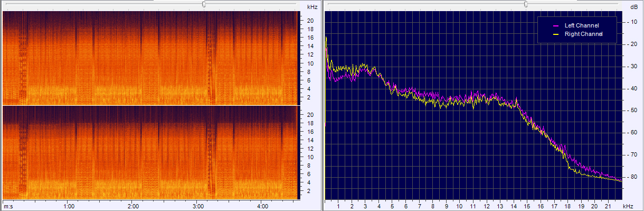This screenshot has height=211, width=644.
Task: Click the spectrogram slider thumb above left panel
Action: [204, 4]
